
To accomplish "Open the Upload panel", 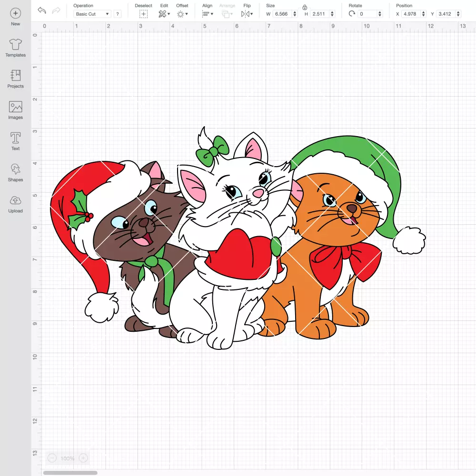I will tap(16, 204).
